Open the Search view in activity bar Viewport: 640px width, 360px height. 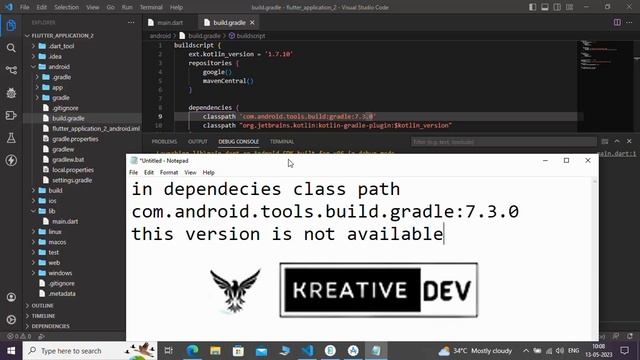pos(11,48)
